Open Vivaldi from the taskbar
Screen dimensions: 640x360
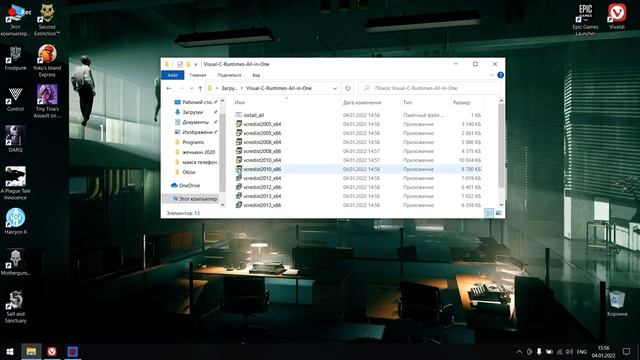(x=52, y=351)
